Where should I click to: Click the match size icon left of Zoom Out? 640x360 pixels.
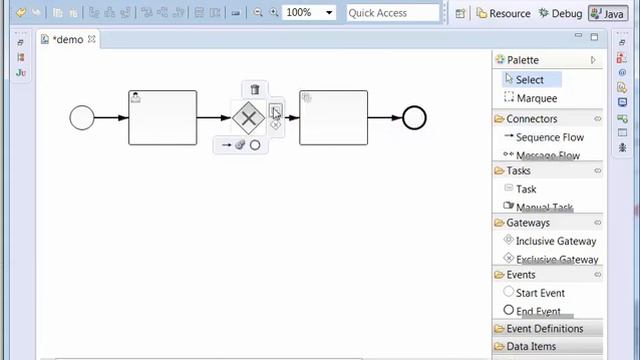point(236,13)
